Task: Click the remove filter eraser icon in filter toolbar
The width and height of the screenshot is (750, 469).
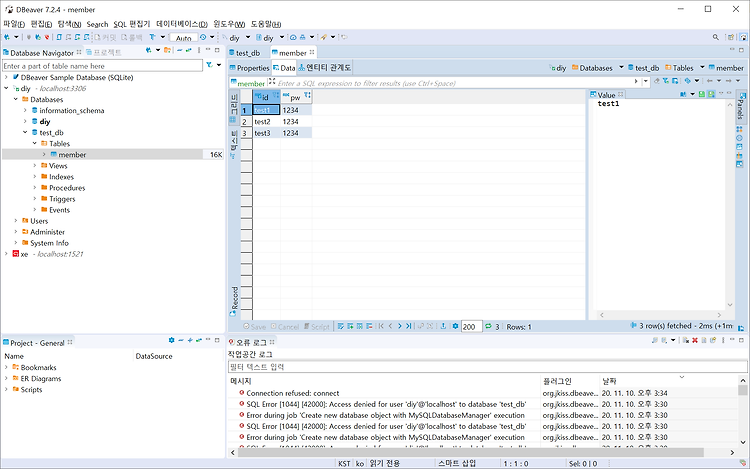Action: [657, 81]
